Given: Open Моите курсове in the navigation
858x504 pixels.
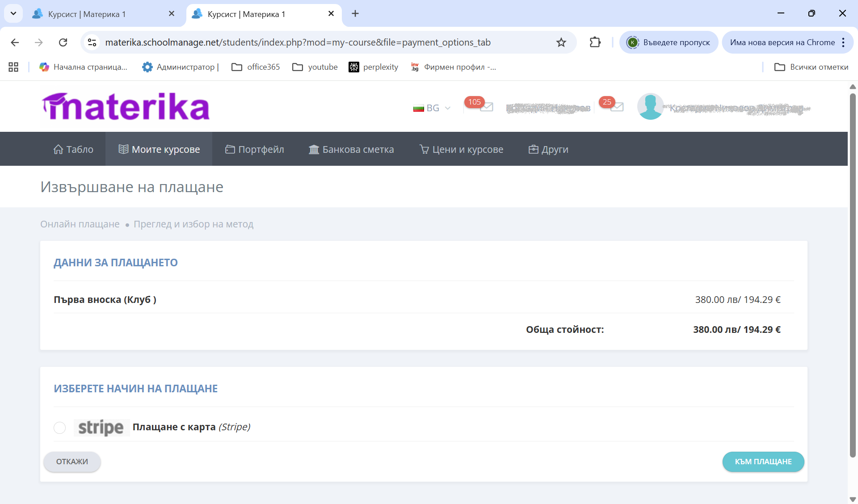Looking at the screenshot, I should coord(159,149).
